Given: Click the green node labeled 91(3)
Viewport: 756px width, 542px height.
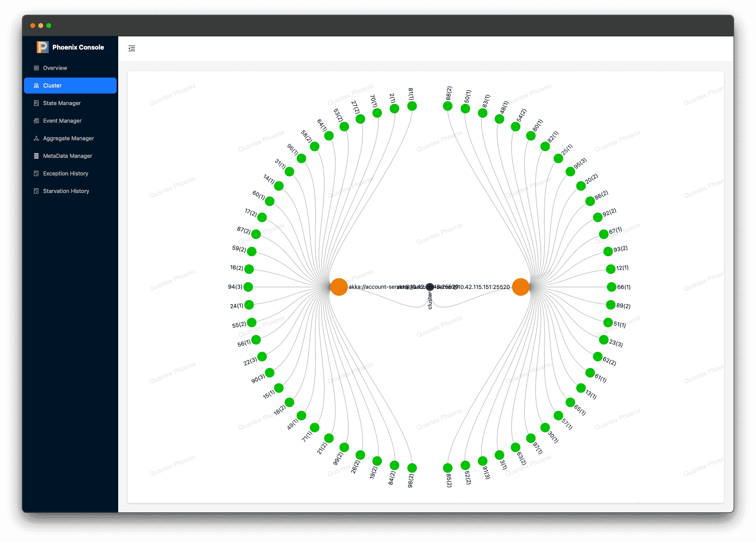Looking at the screenshot, I should (x=482, y=461).
